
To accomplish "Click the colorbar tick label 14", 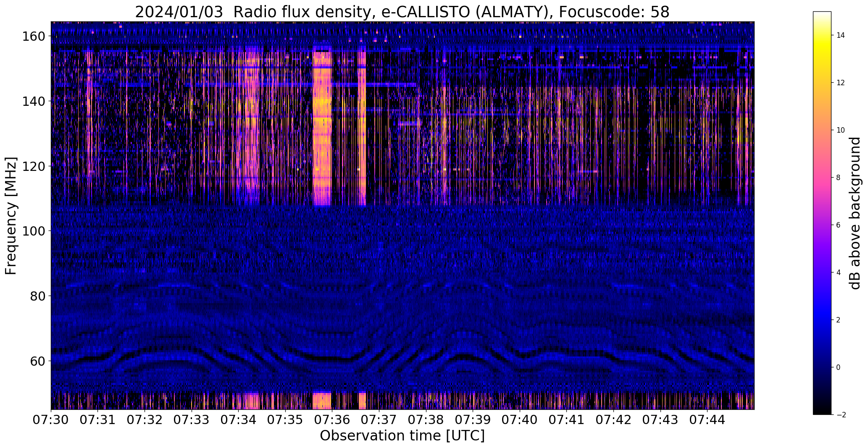I will [x=841, y=35].
